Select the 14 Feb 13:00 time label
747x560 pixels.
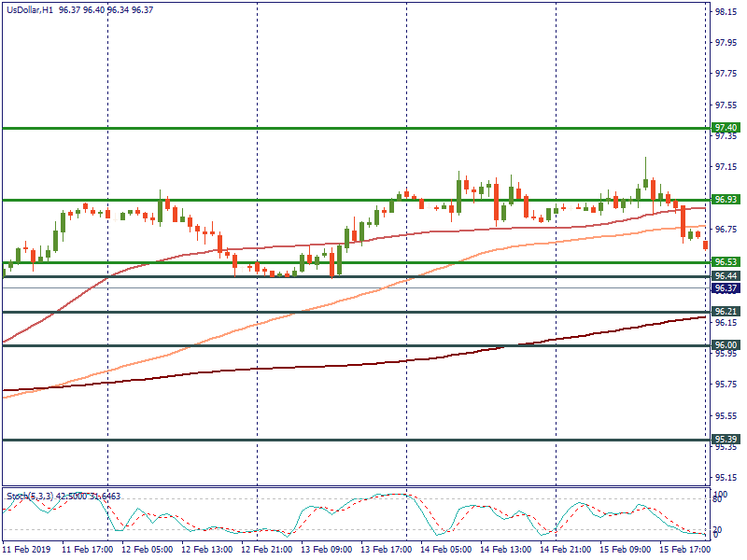click(x=505, y=550)
